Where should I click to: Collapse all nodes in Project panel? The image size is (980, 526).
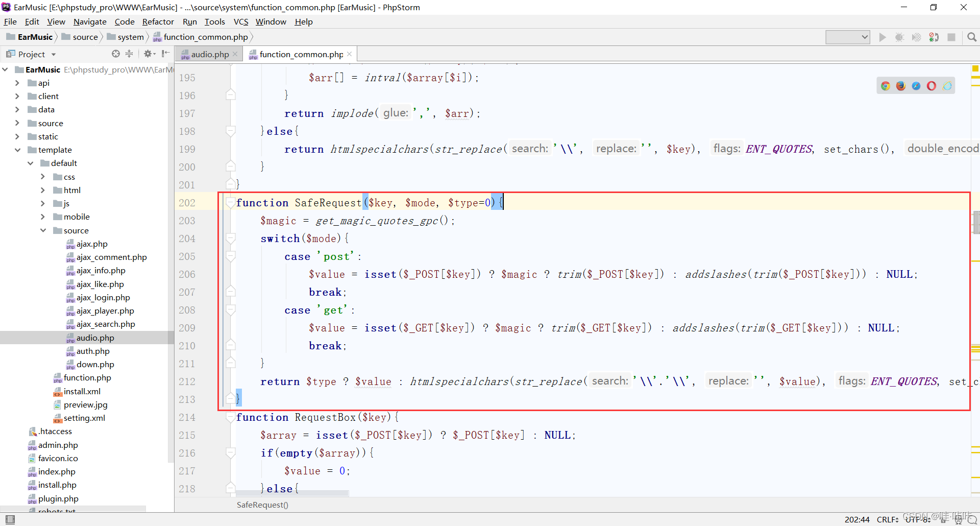pyautogui.click(x=129, y=54)
